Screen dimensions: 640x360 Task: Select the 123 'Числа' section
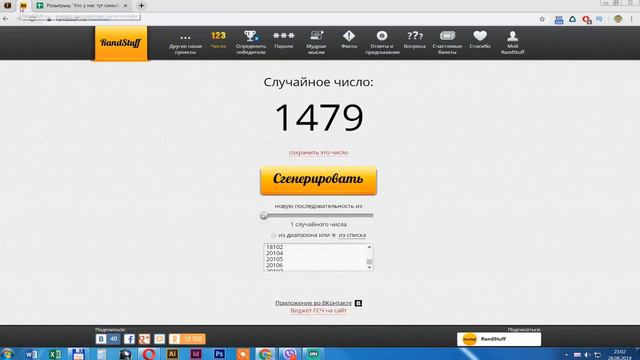[x=218, y=40]
